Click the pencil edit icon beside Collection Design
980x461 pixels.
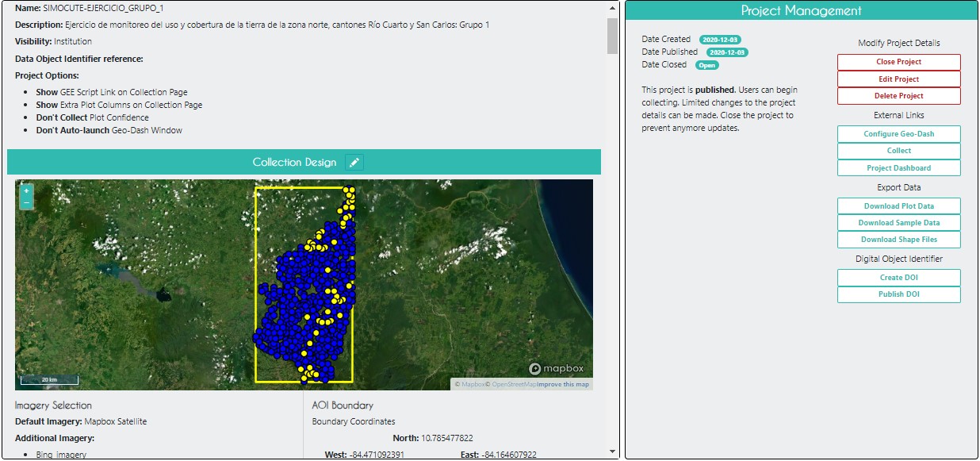(x=354, y=163)
